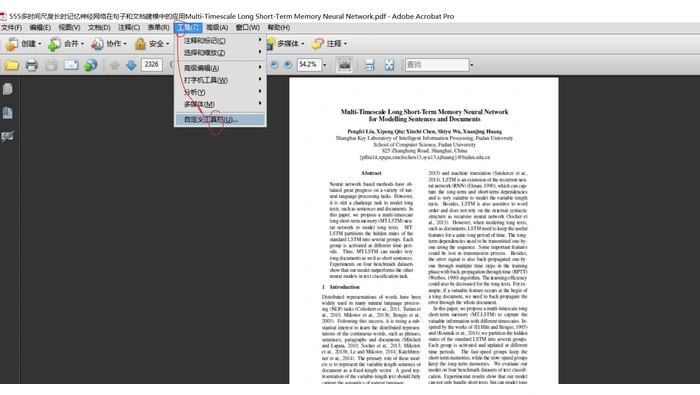
Task: Open the 编辑(E) menu
Action: 40,28
